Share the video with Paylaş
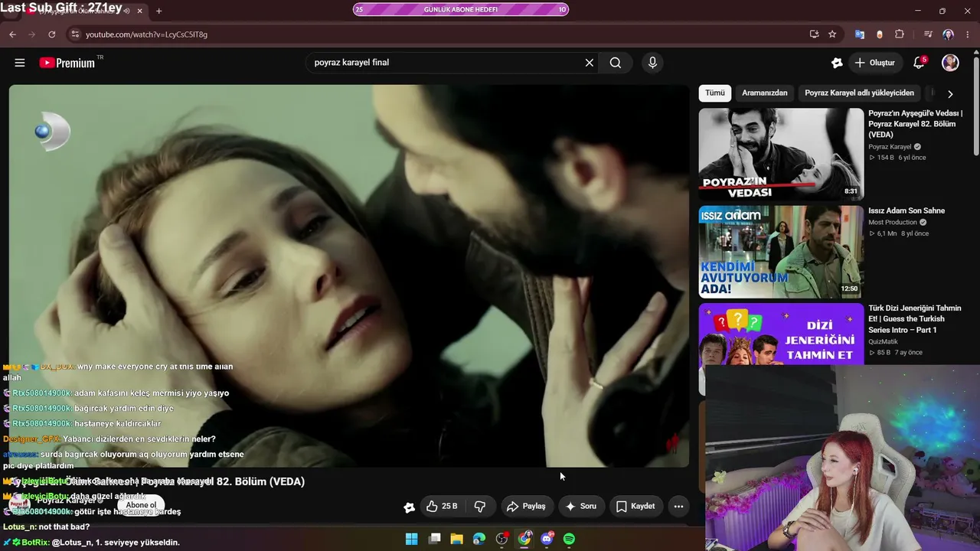This screenshot has width=980, height=551. point(526,507)
